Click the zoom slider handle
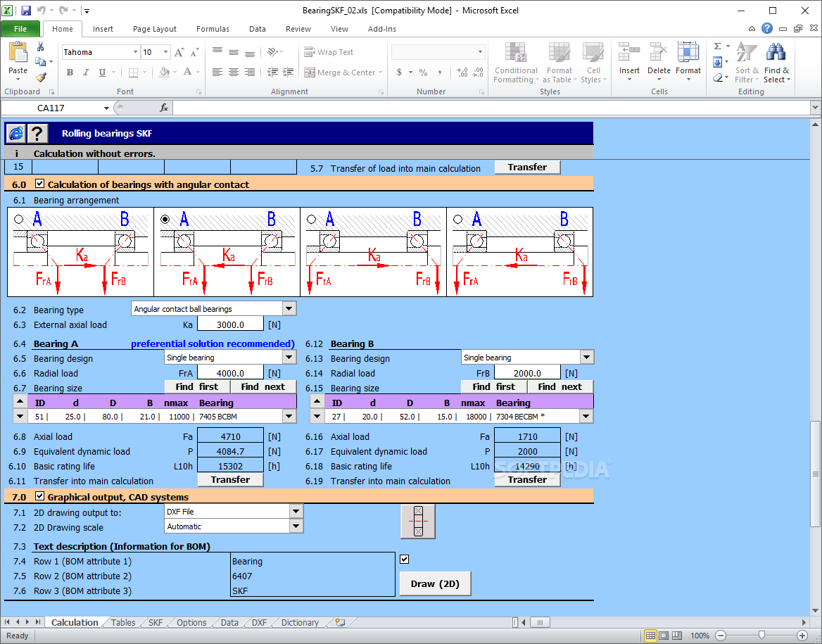Screen dimensions: 822x644 click(761, 636)
